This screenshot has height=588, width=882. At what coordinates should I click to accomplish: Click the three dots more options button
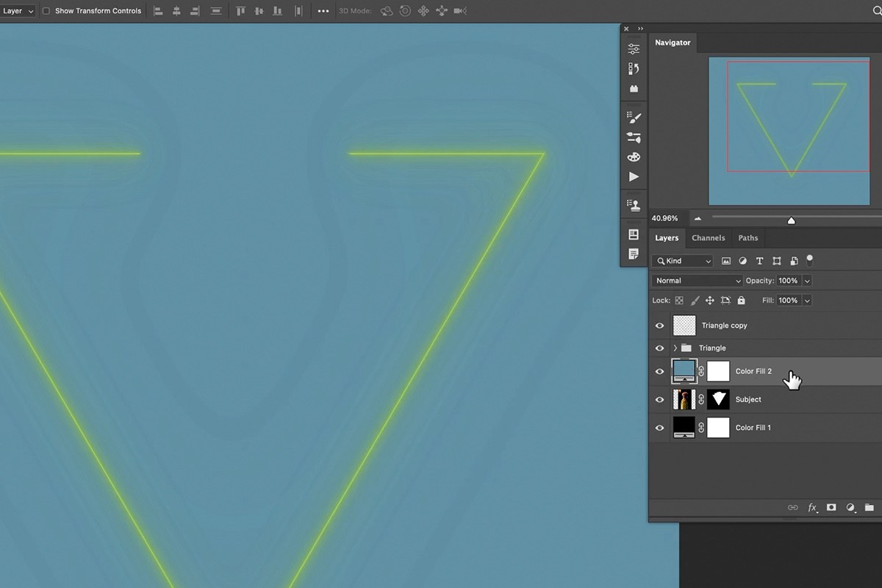click(323, 11)
